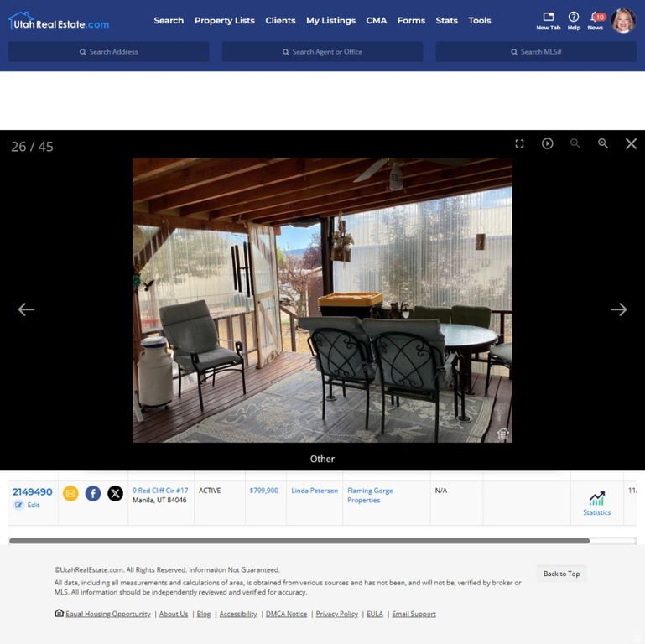Viewport: 645px width, 644px height.
Task: Open News notifications bell
Action: (595, 20)
